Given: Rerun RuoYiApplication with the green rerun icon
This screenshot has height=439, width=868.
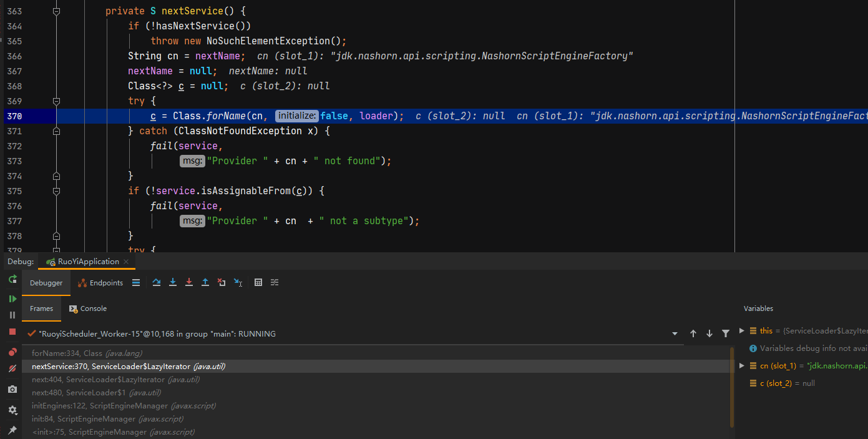Looking at the screenshot, I should pos(12,279).
